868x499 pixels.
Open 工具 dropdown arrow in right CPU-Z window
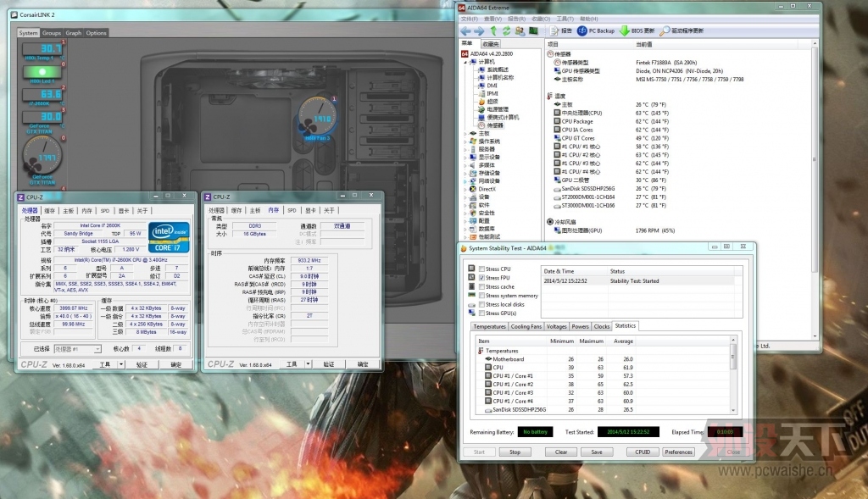click(x=309, y=364)
